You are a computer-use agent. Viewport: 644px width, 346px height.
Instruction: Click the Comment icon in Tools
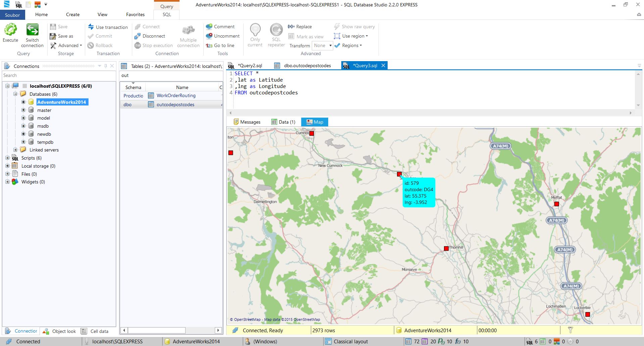(209, 27)
